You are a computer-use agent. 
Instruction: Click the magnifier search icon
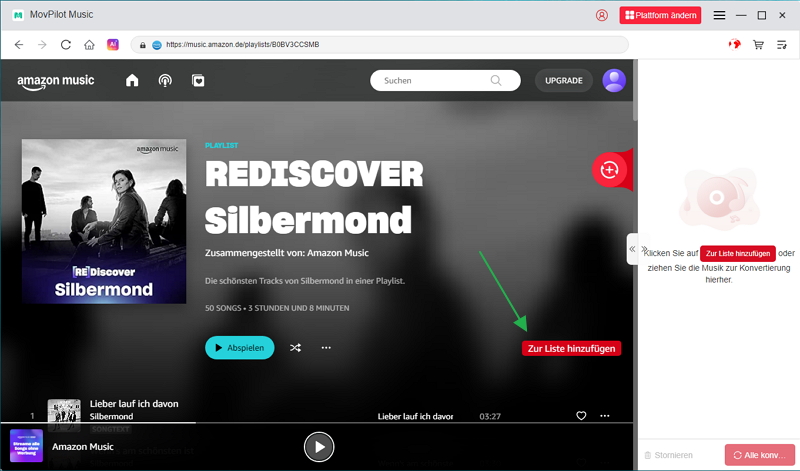tap(496, 81)
